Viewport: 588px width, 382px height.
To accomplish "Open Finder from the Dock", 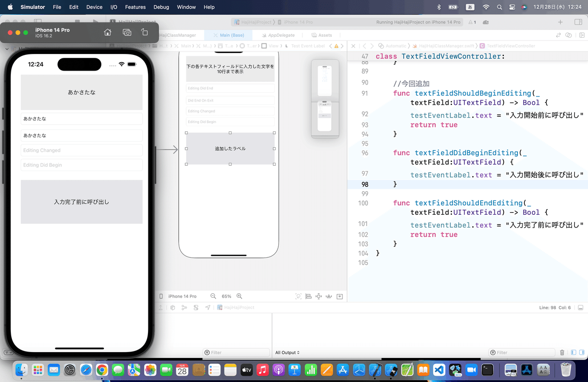I will click(x=22, y=370).
